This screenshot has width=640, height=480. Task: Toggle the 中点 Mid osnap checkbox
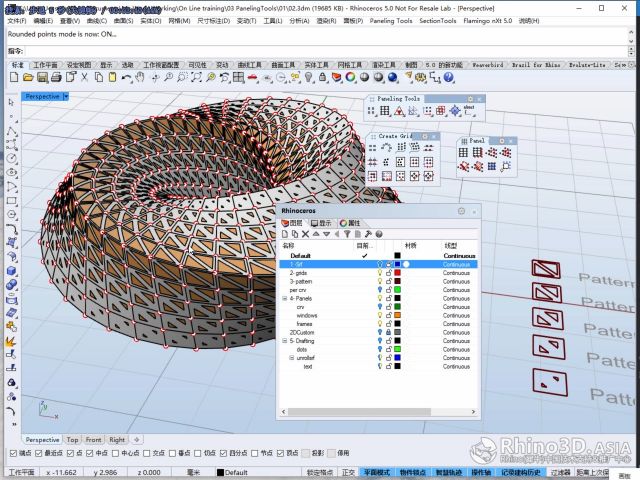(90, 453)
